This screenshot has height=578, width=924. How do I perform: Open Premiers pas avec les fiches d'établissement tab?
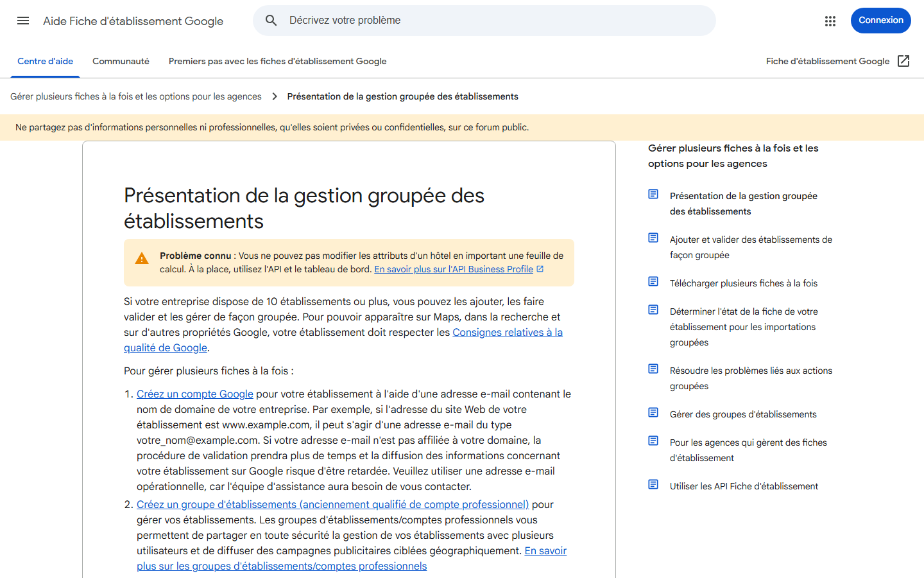click(277, 62)
